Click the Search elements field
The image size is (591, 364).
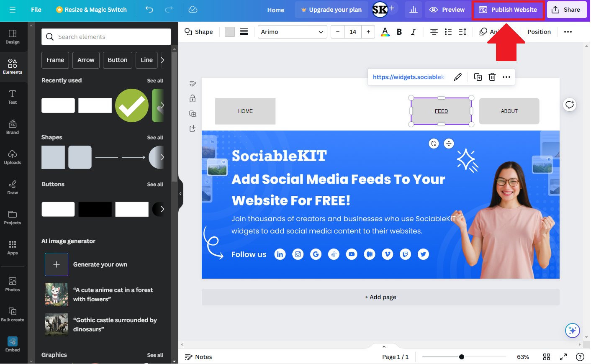(x=106, y=37)
